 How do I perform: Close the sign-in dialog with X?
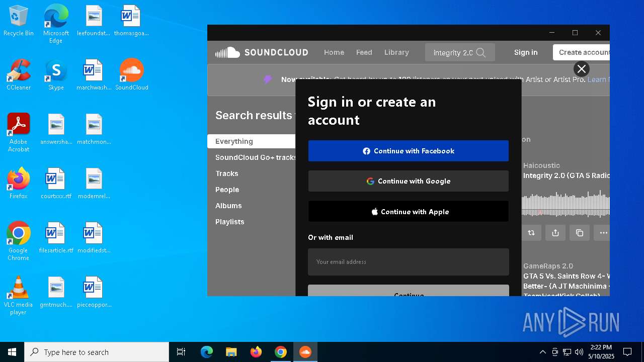coord(582,69)
